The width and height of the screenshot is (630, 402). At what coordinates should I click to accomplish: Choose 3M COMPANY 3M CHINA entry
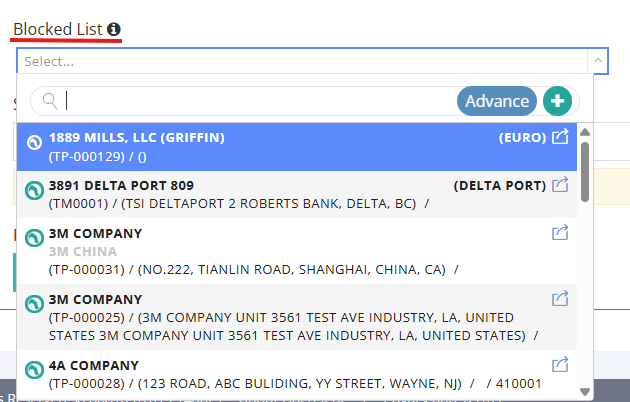(x=297, y=251)
